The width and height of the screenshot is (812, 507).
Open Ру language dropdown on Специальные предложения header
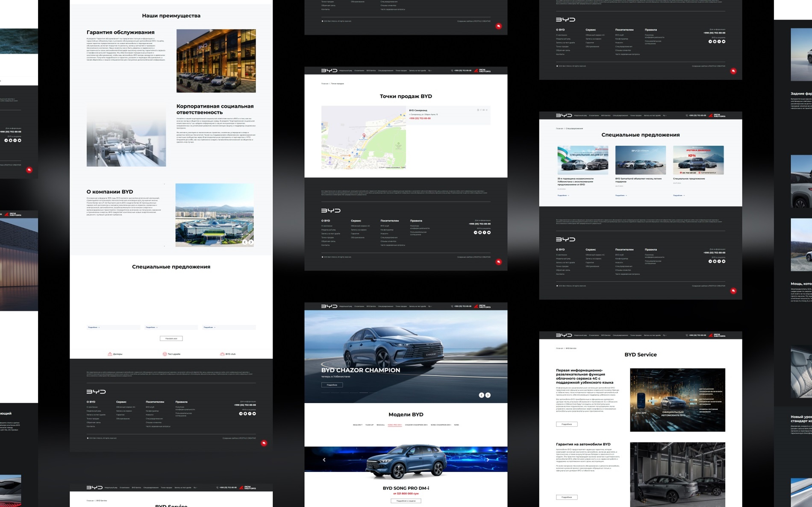pos(664,115)
